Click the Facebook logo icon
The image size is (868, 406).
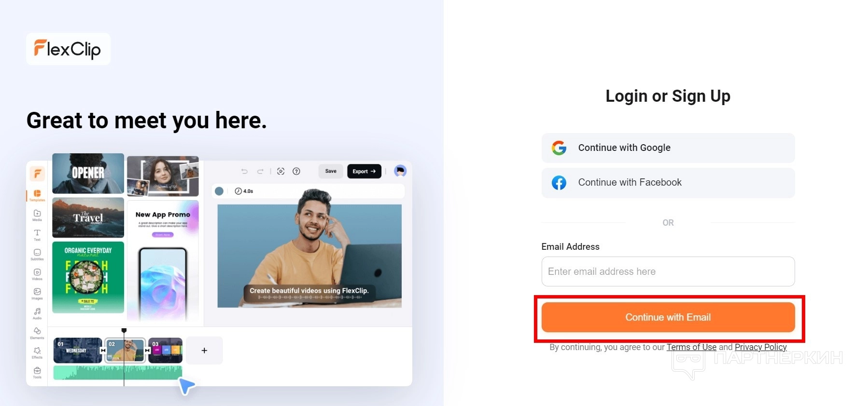coord(559,183)
